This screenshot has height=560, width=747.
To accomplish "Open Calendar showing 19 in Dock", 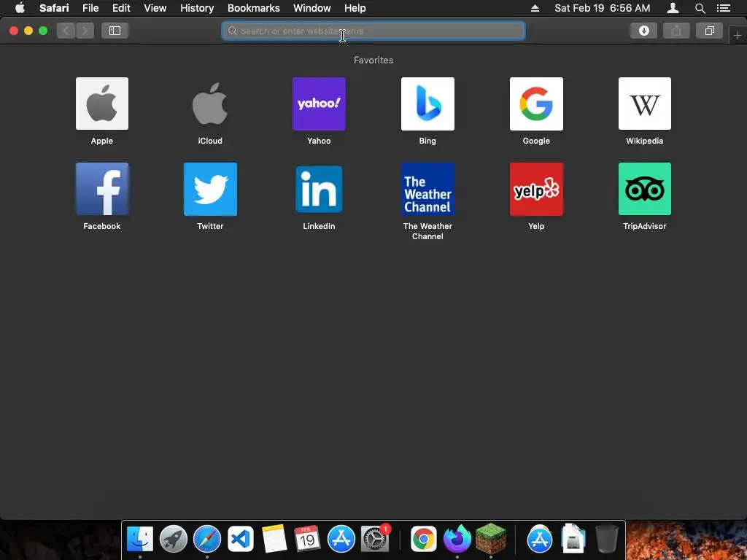I will click(x=307, y=539).
